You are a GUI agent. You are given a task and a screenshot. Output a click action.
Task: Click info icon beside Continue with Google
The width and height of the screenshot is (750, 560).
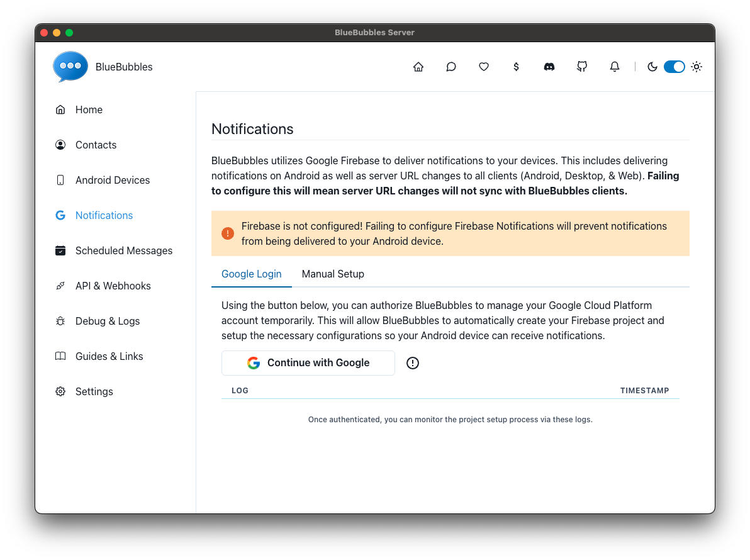coord(412,363)
